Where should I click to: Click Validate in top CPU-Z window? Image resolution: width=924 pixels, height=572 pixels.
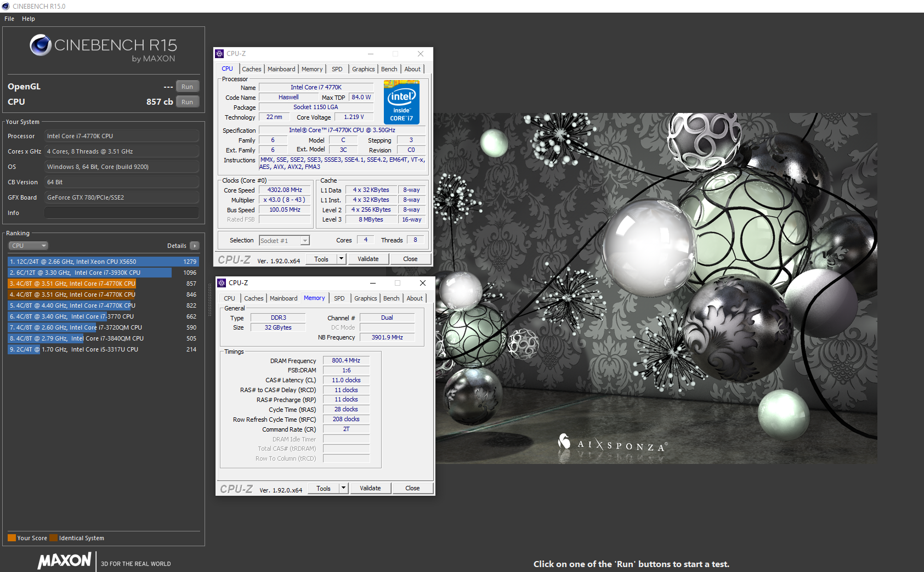click(368, 259)
